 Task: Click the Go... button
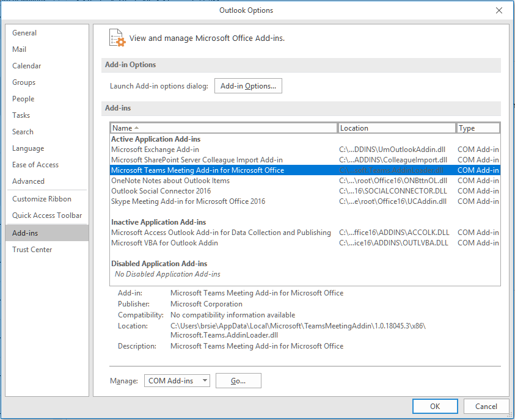point(238,381)
